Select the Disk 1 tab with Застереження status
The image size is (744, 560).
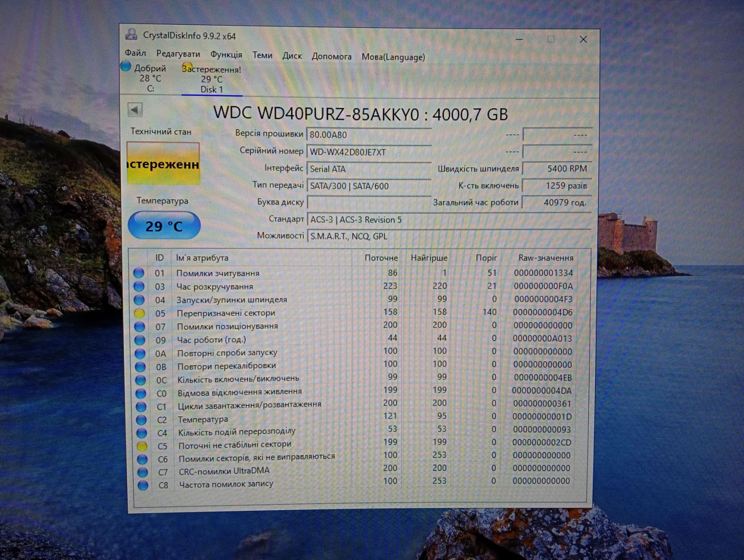(x=212, y=79)
